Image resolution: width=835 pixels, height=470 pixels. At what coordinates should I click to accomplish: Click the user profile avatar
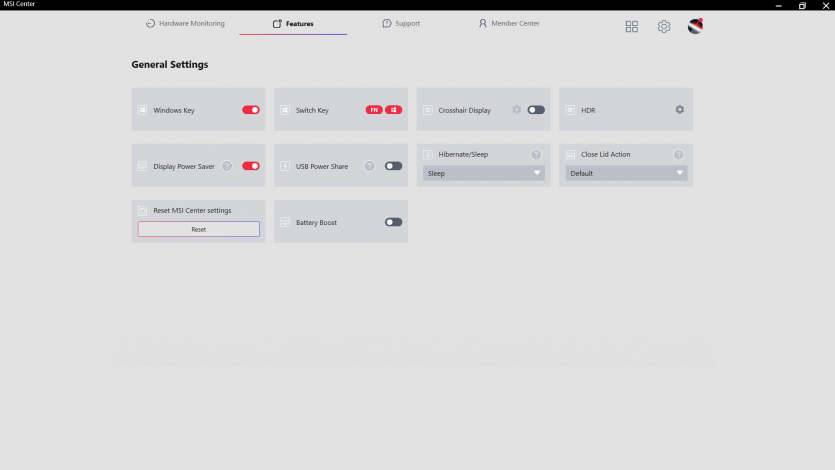click(695, 26)
